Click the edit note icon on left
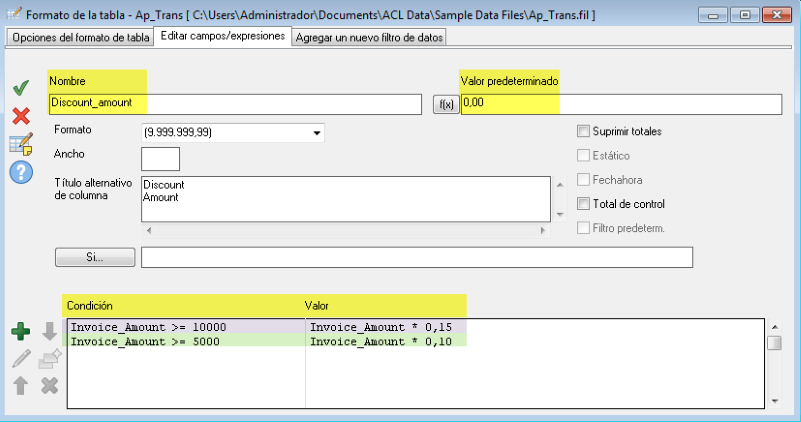 [21, 143]
